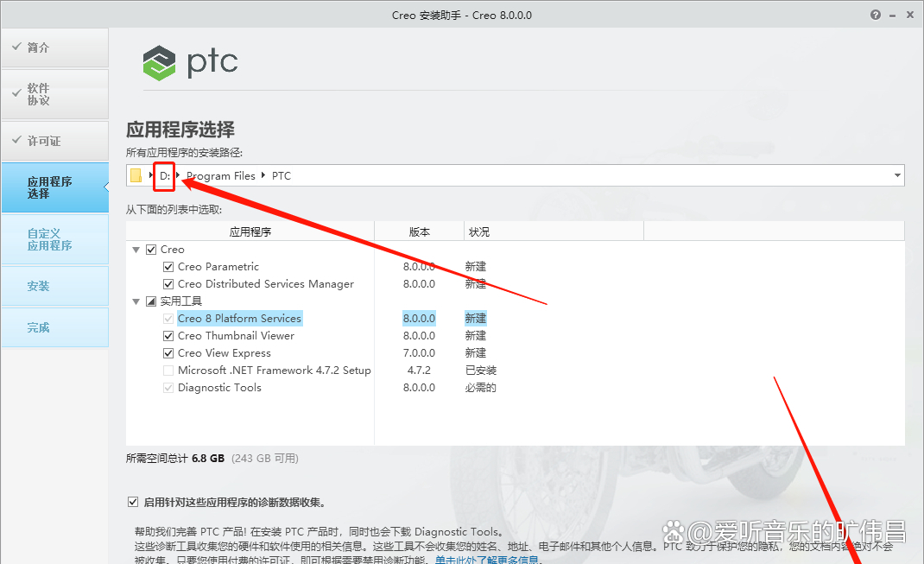Toggle the Creo group checkbox
Image resolution: width=924 pixels, height=564 pixels.
(151, 250)
